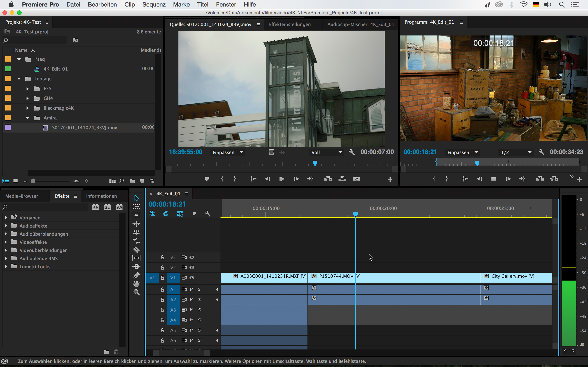This screenshot has width=588, height=367.
Task: Click the project panel thumbnail zoom slider
Action: [x=33, y=181]
